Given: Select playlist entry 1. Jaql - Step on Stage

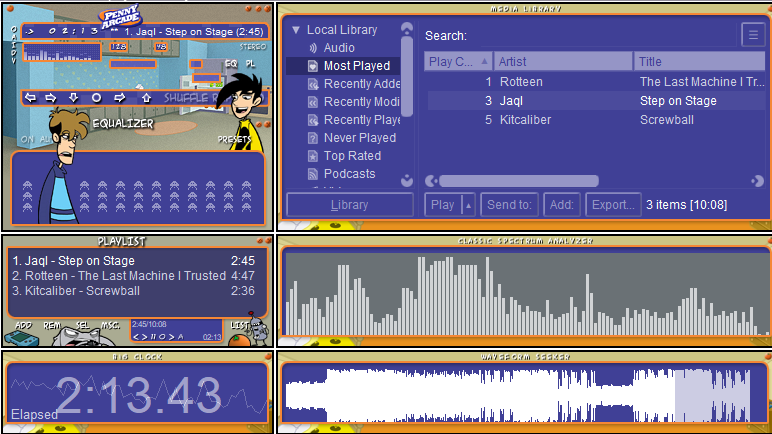Looking at the screenshot, I should 133,261.
